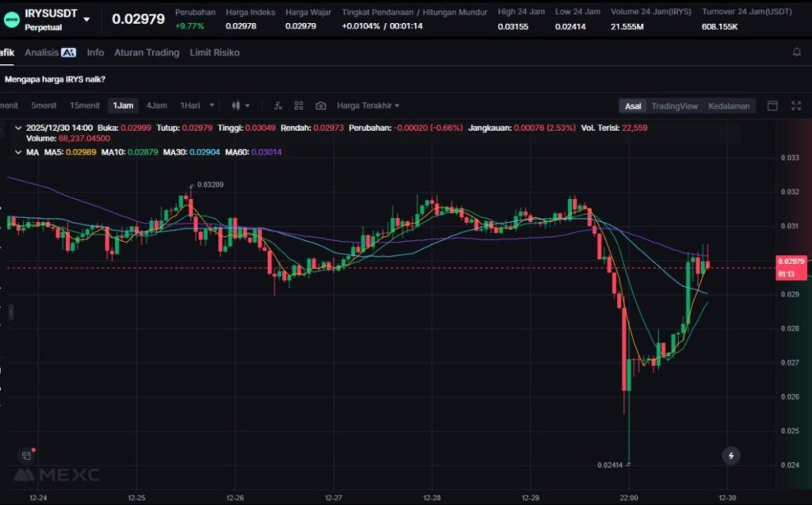Open the indicators (fx) tool
The width and height of the screenshot is (812, 505).
click(x=278, y=105)
